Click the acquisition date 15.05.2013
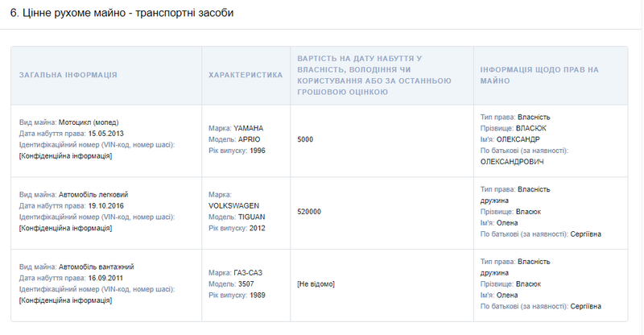The image size is (644, 335). 104,134
